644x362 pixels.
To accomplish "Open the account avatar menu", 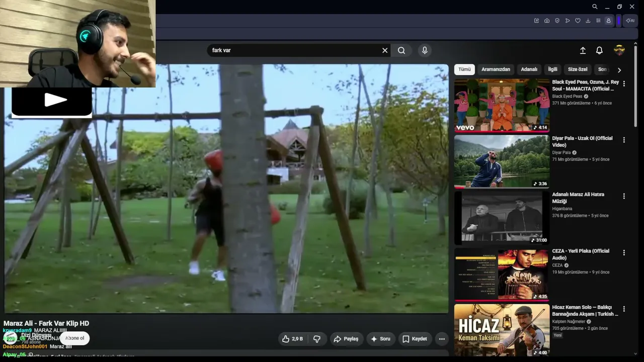I will tap(619, 50).
